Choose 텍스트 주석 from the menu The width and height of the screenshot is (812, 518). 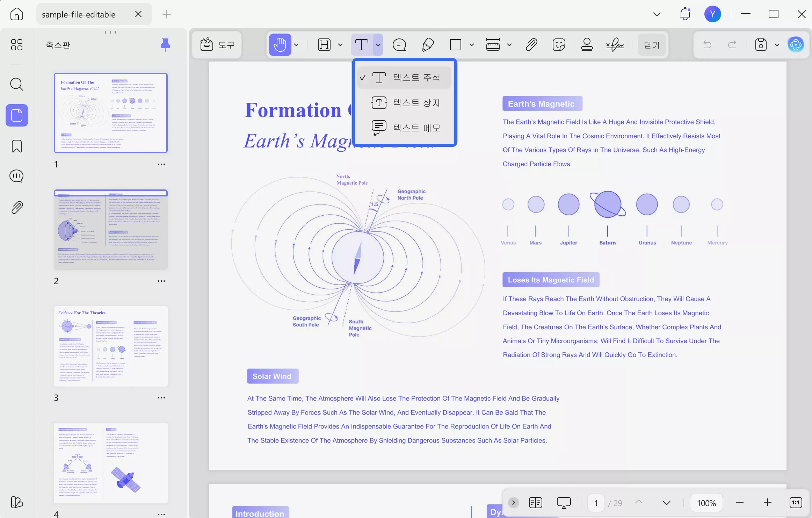click(404, 77)
